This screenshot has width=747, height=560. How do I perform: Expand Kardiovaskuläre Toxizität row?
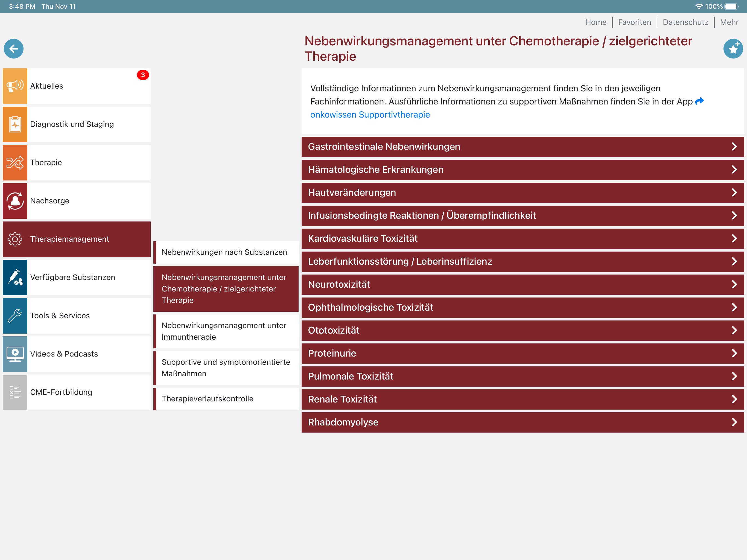click(523, 238)
